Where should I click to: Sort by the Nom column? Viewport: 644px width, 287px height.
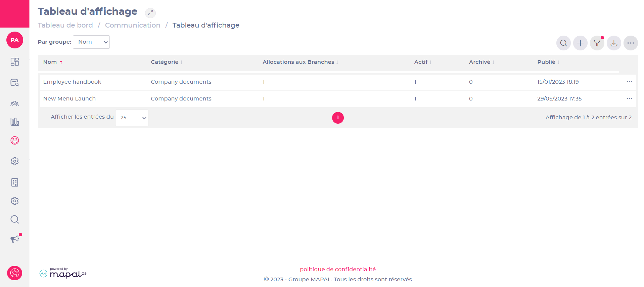53,62
